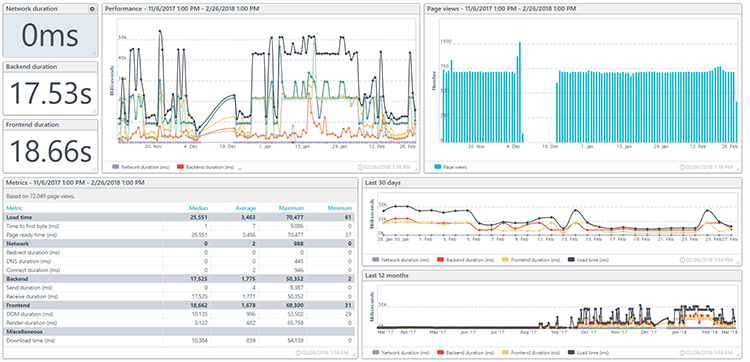Viewport: 750px width, 362px height.
Task: Toggle Load time series in Last 30 days legend
Action: 588,260
